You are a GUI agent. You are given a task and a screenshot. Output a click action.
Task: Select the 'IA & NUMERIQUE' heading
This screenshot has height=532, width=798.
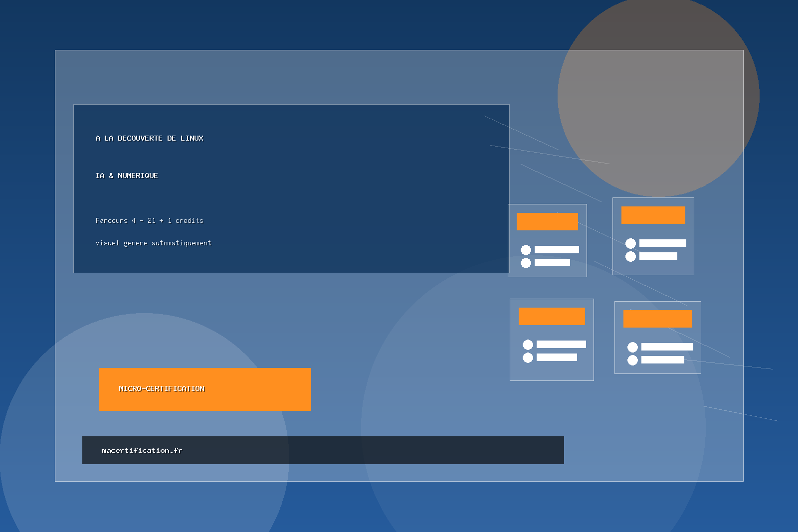click(x=127, y=176)
